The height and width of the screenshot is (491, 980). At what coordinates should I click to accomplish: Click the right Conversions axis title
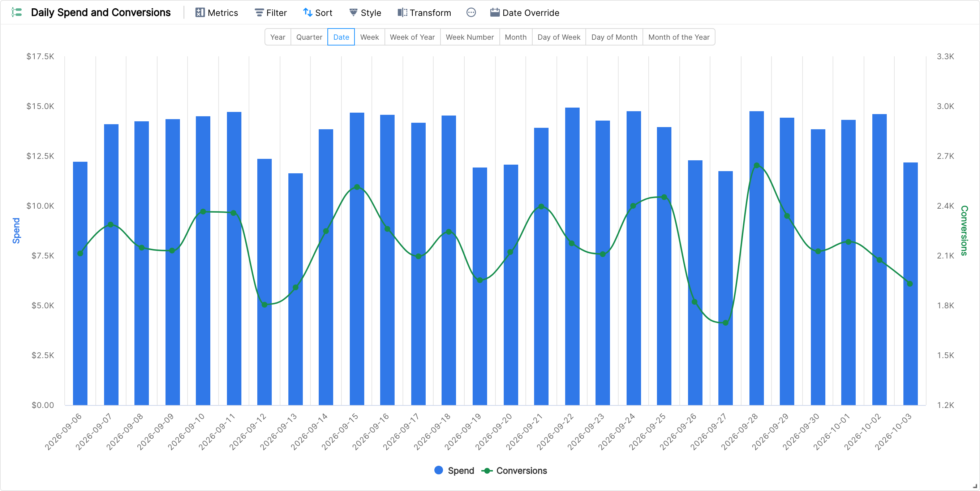[964, 231]
